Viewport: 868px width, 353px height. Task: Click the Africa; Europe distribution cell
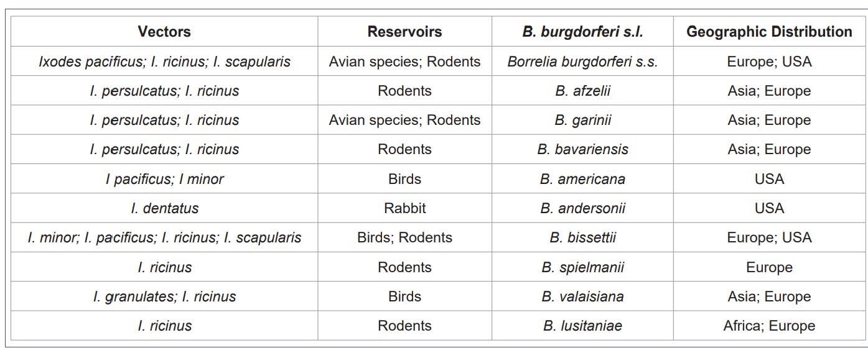(x=769, y=326)
